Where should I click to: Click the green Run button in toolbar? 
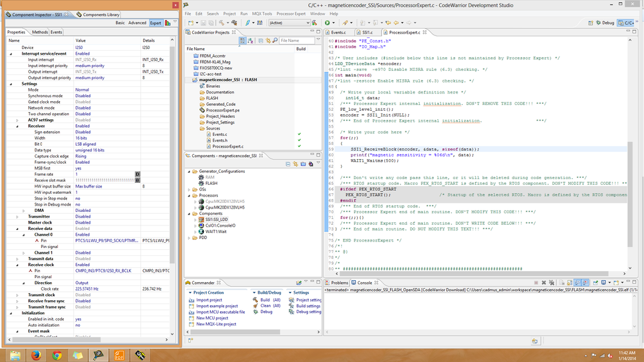(x=327, y=23)
